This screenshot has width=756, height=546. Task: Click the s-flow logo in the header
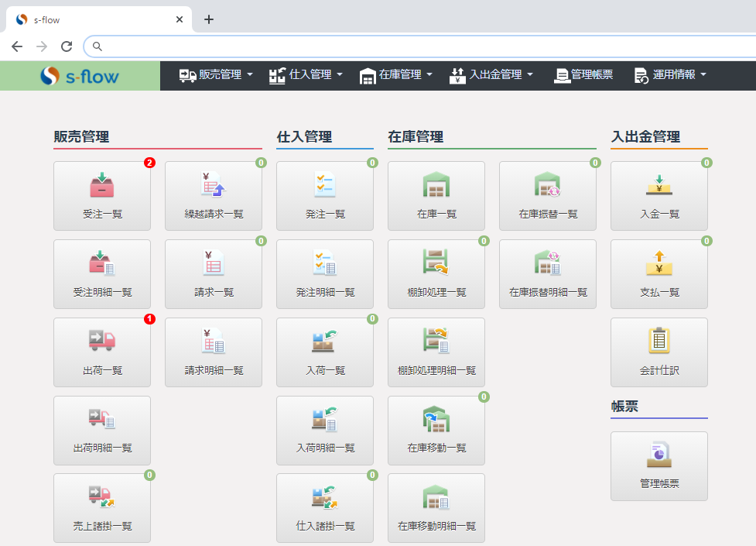pyautogui.click(x=80, y=76)
